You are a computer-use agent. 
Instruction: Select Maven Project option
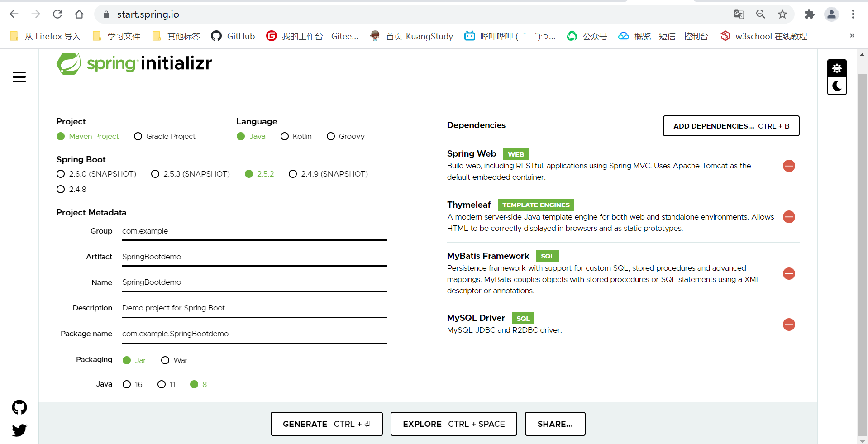click(88, 136)
